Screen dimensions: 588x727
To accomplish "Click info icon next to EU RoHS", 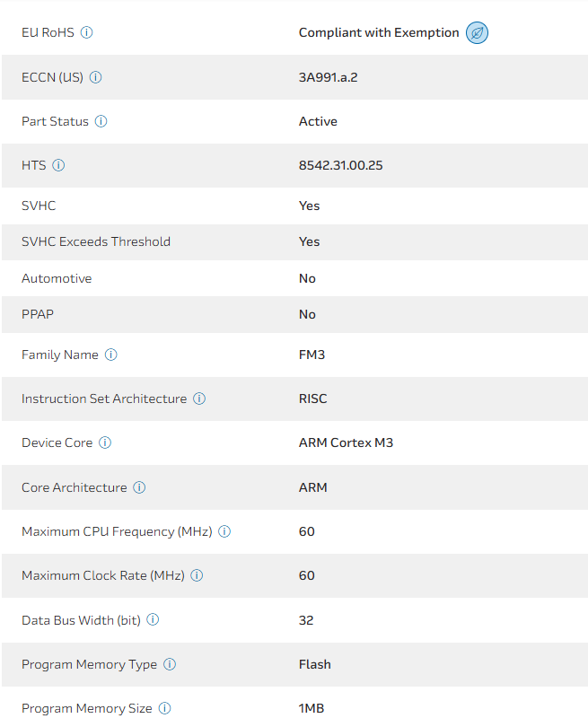I will (x=87, y=32).
